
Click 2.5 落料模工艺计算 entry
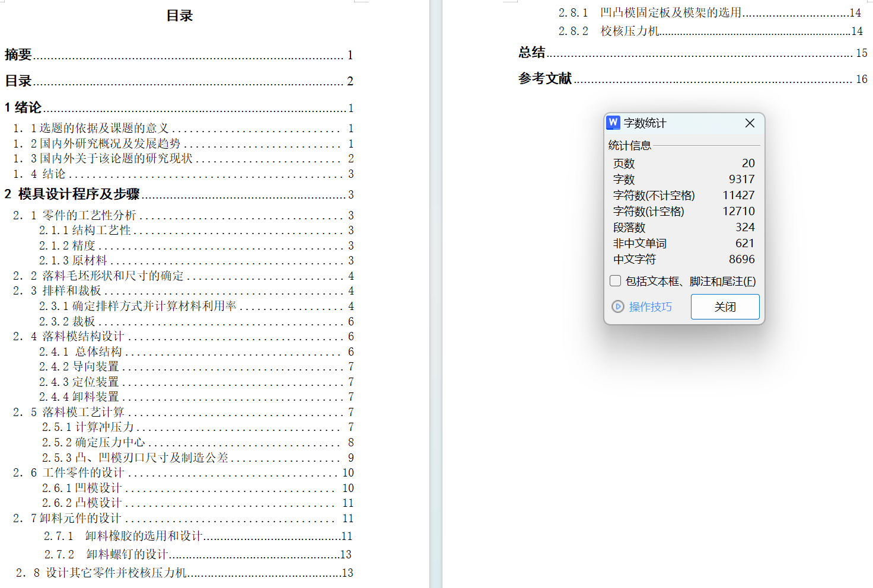click(x=183, y=412)
